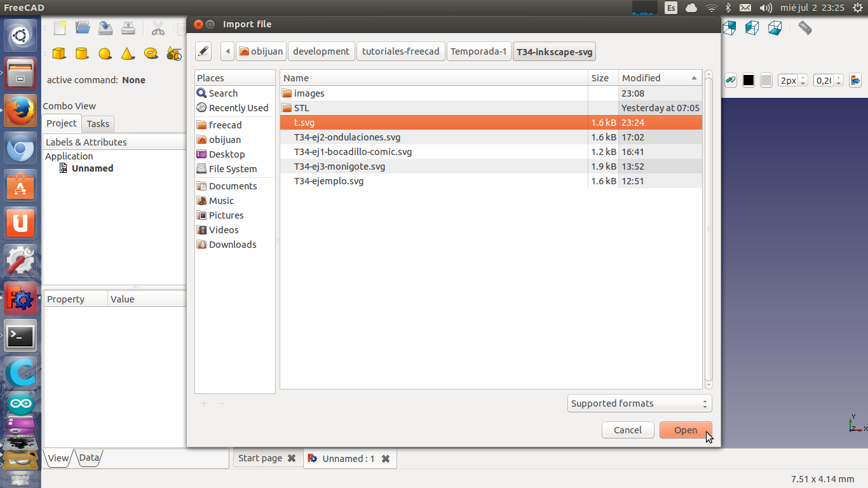
Task: Click Open to import the selected file
Action: point(686,430)
